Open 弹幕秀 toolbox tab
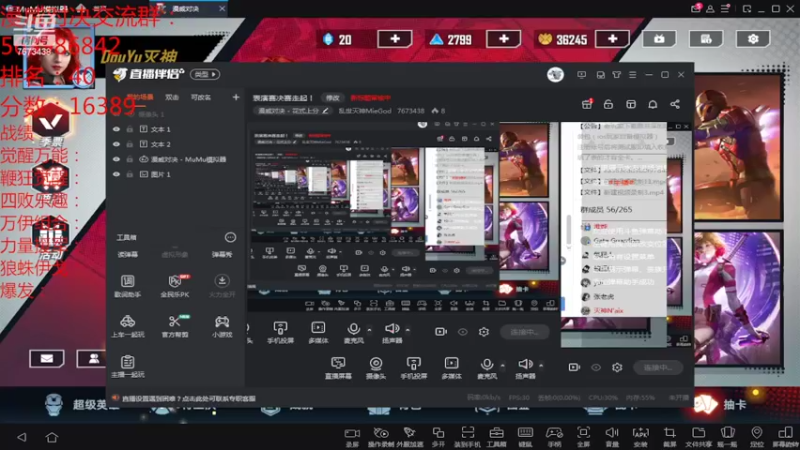 tap(222, 254)
